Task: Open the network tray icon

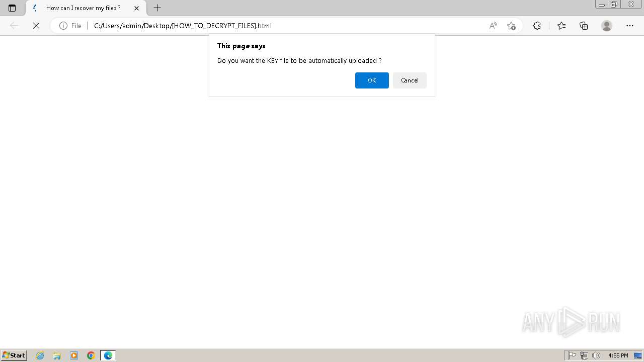Action: [584, 355]
